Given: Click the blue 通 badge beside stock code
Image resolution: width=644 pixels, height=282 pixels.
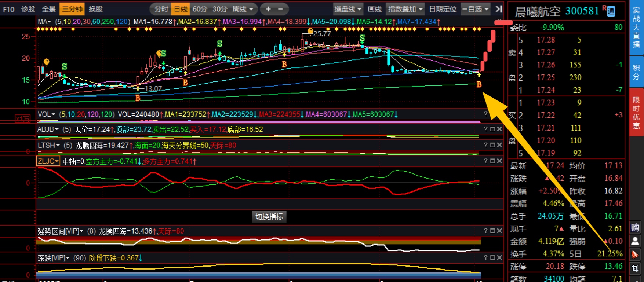Looking at the screenshot, I should click(611, 12).
